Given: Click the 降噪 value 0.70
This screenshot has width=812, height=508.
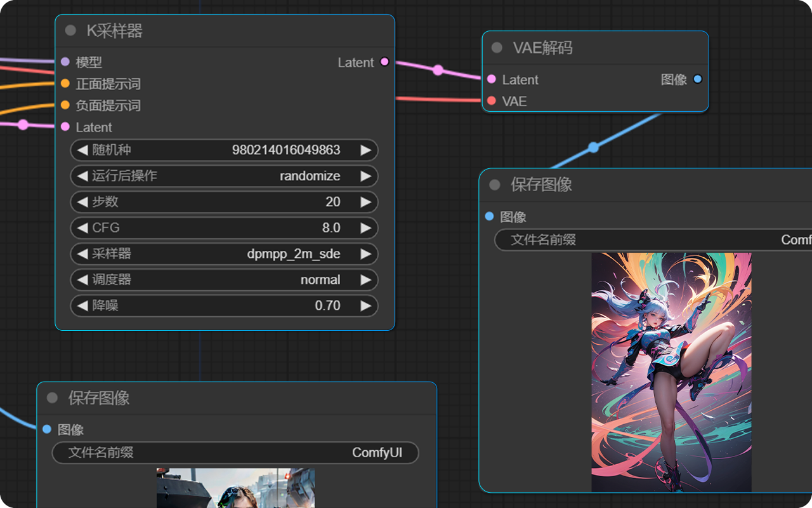Looking at the screenshot, I should click(327, 305).
